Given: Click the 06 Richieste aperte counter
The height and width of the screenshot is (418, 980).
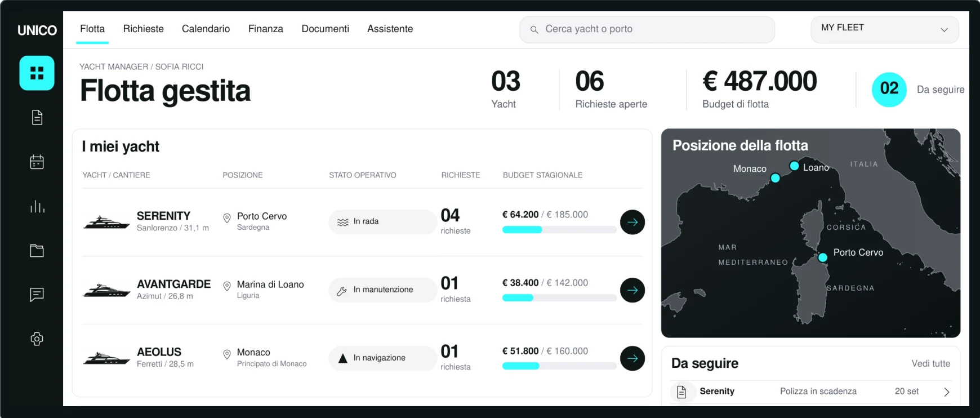Looking at the screenshot, I should coord(611,89).
